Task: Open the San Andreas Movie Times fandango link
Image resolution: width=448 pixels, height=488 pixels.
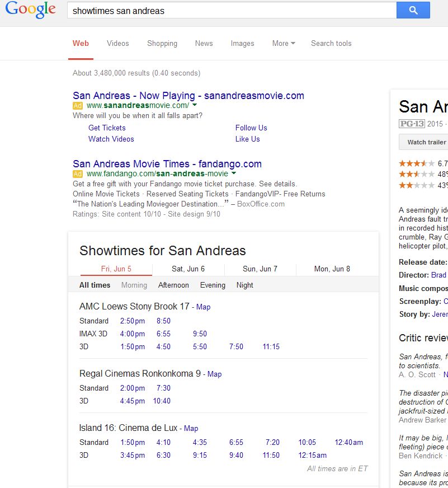Action: pos(167,164)
